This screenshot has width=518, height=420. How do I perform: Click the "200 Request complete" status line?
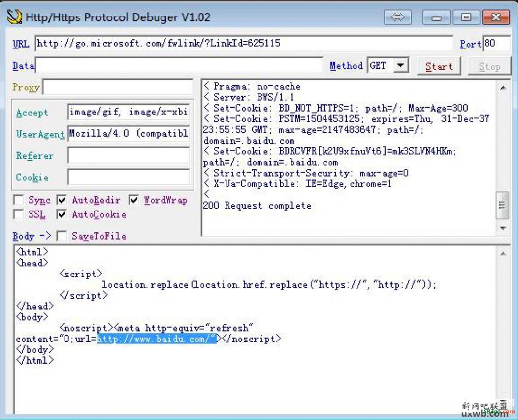click(257, 206)
